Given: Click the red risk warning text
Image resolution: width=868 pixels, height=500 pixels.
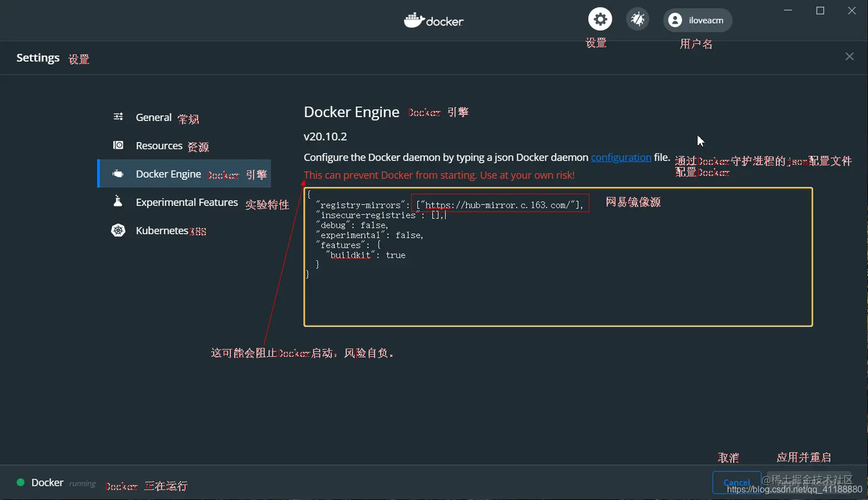Looking at the screenshot, I should point(439,175).
